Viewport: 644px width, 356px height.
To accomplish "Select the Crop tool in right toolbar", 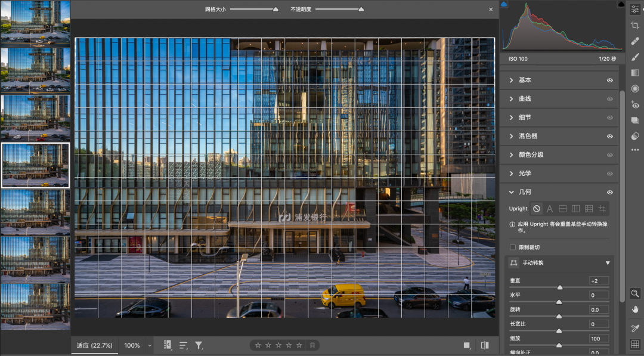I will [635, 25].
